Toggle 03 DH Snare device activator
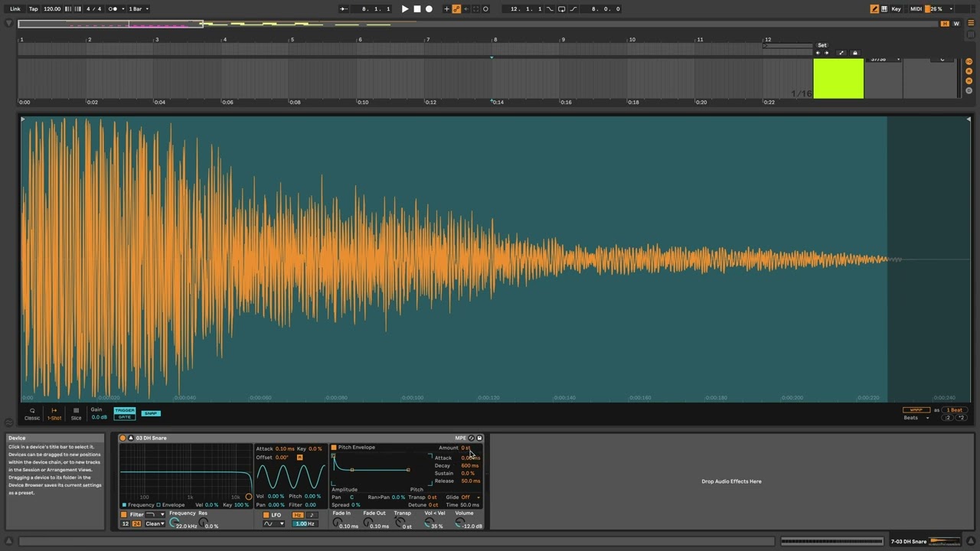 pyautogui.click(x=122, y=438)
